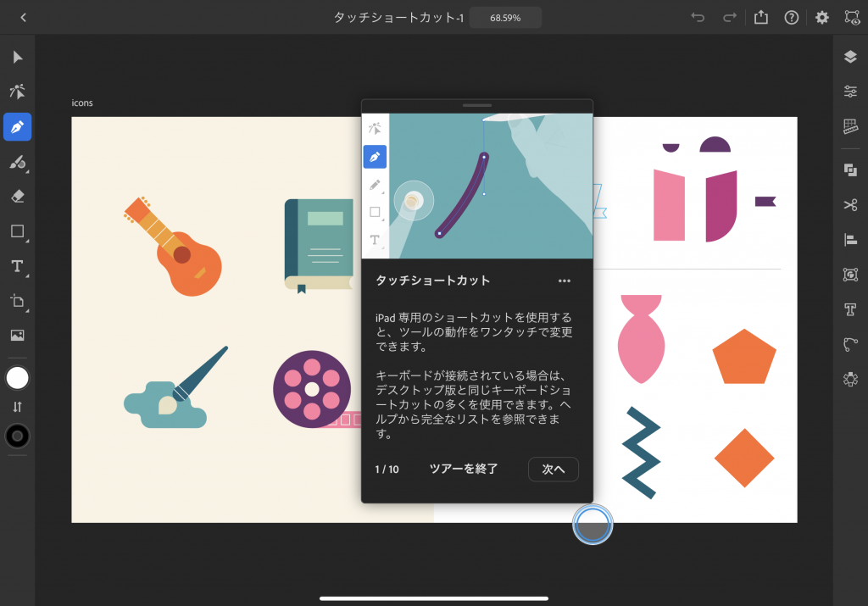Select the Direct Selection tool
The height and width of the screenshot is (606, 868).
tap(17, 92)
